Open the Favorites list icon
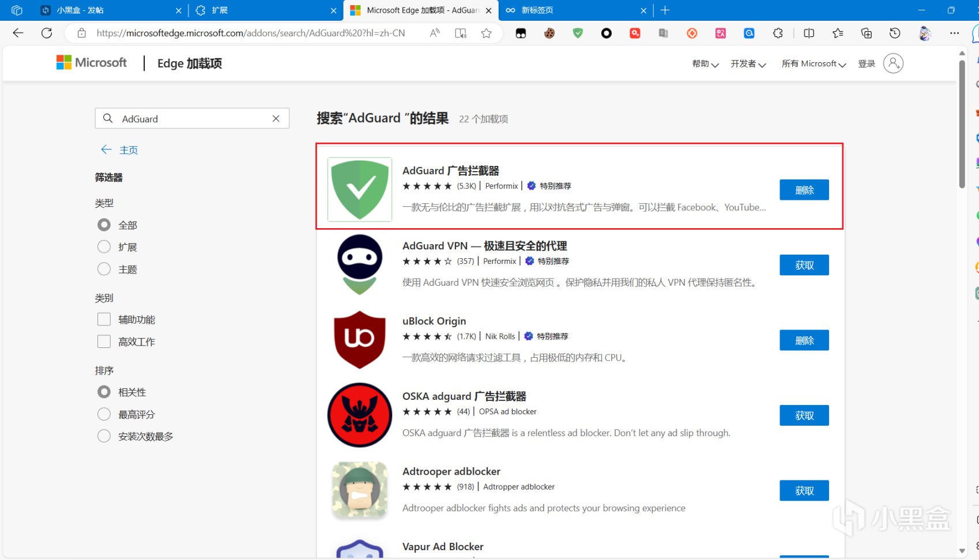This screenshot has width=979, height=560. tap(838, 33)
